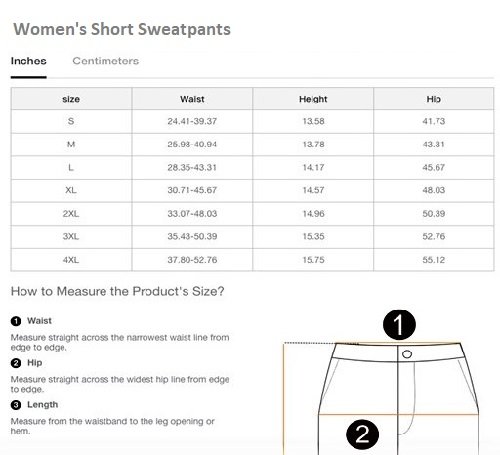
Task: Click the numbered 2 bullet beside Hip
Action: click(16, 363)
